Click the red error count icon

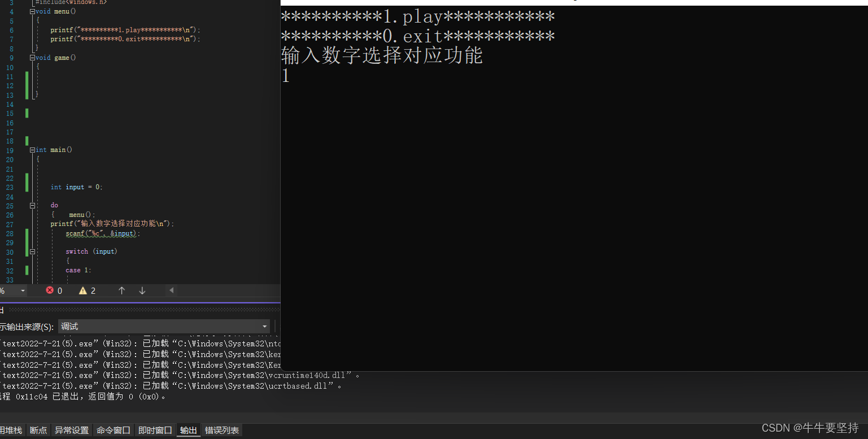(50, 290)
